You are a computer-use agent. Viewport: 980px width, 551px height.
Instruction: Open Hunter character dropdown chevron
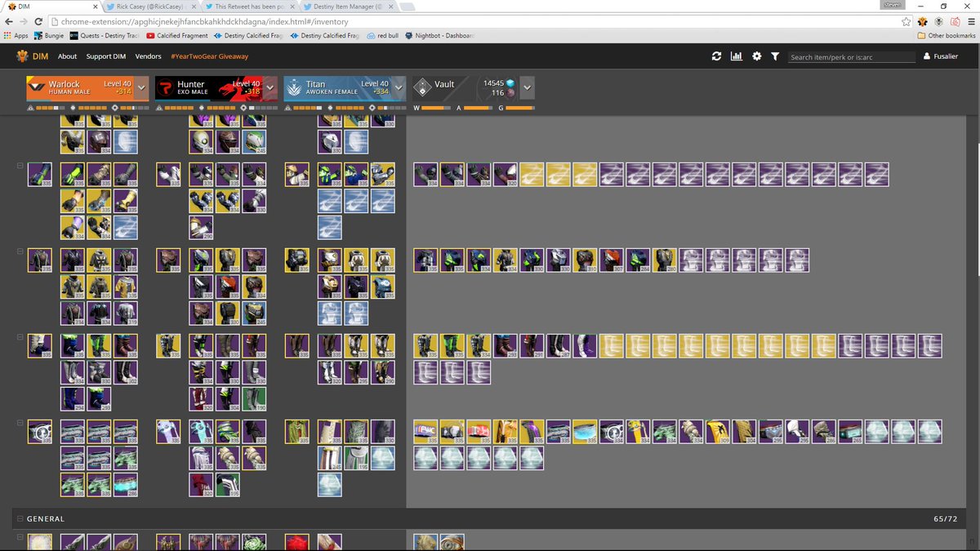tap(271, 88)
